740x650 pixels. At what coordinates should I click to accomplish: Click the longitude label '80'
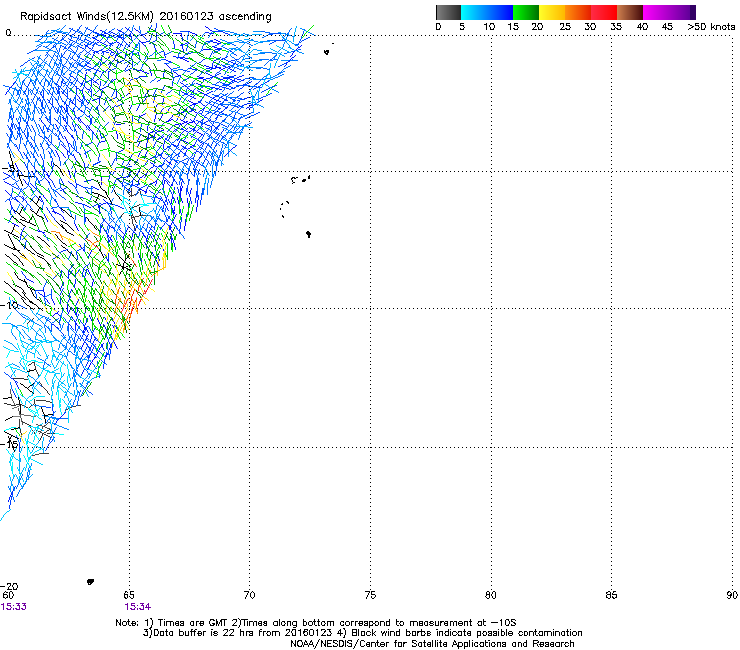491,595
